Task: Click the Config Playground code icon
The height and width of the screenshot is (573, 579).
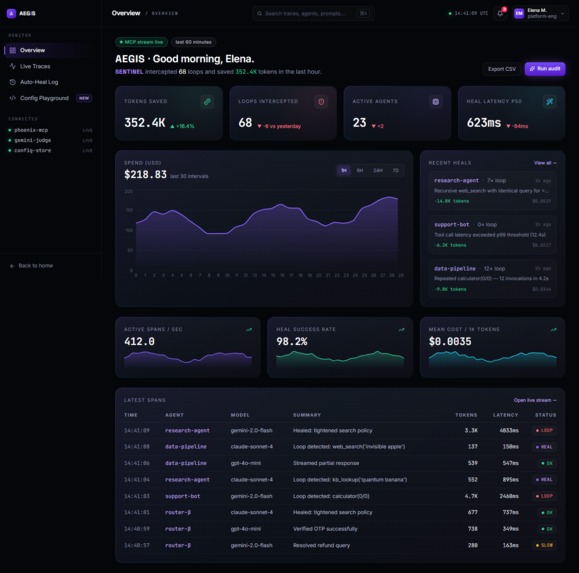Action: (13, 98)
